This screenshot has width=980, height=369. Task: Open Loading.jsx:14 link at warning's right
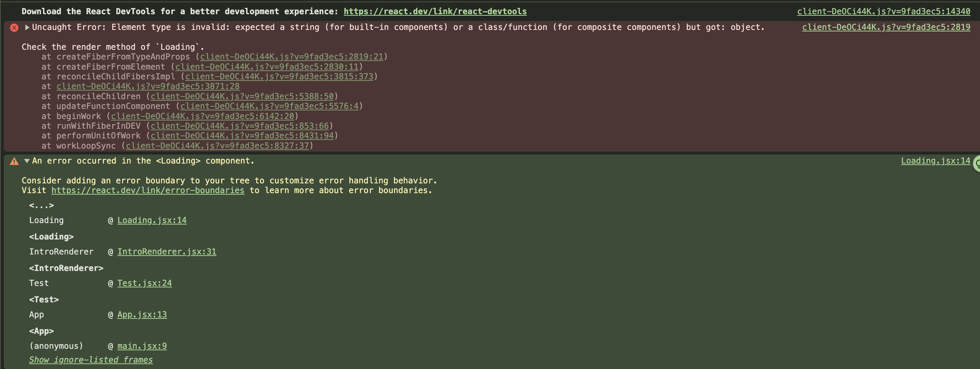click(x=935, y=161)
